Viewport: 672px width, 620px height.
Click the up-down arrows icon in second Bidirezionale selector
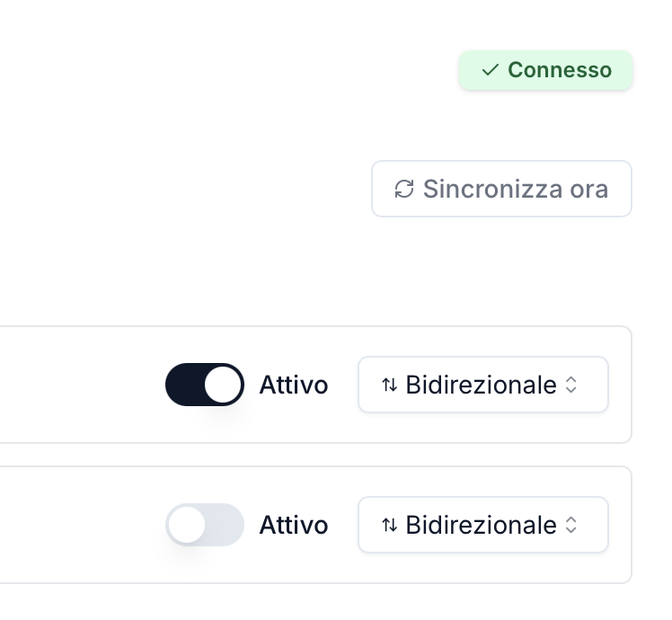pyautogui.click(x=389, y=525)
